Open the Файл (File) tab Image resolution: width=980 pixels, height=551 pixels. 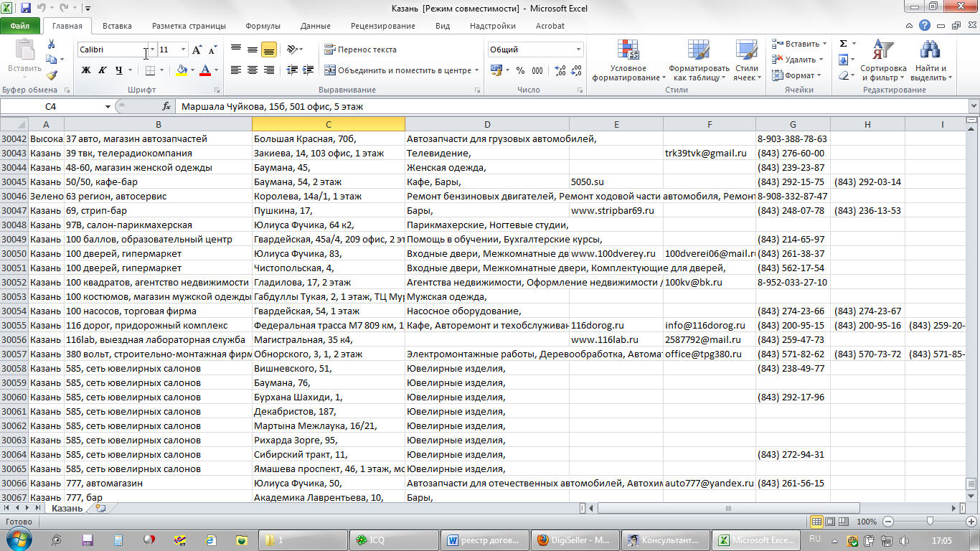(x=19, y=26)
